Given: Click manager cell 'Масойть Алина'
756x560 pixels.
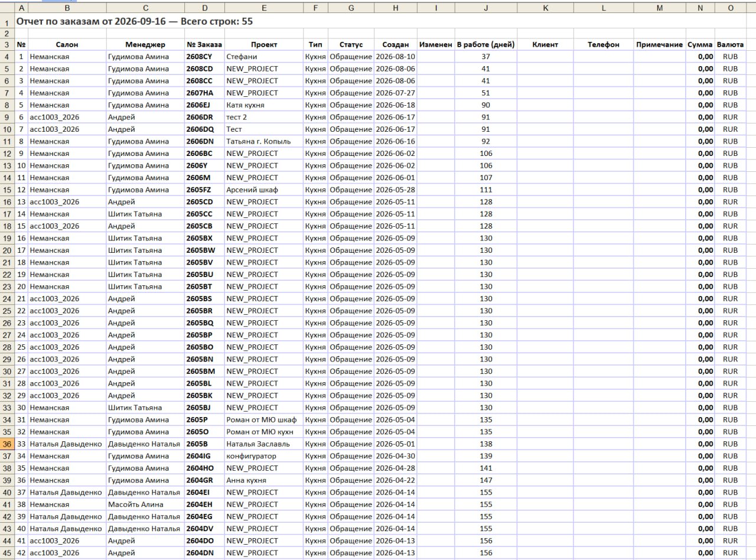Looking at the screenshot, I should (x=145, y=504).
